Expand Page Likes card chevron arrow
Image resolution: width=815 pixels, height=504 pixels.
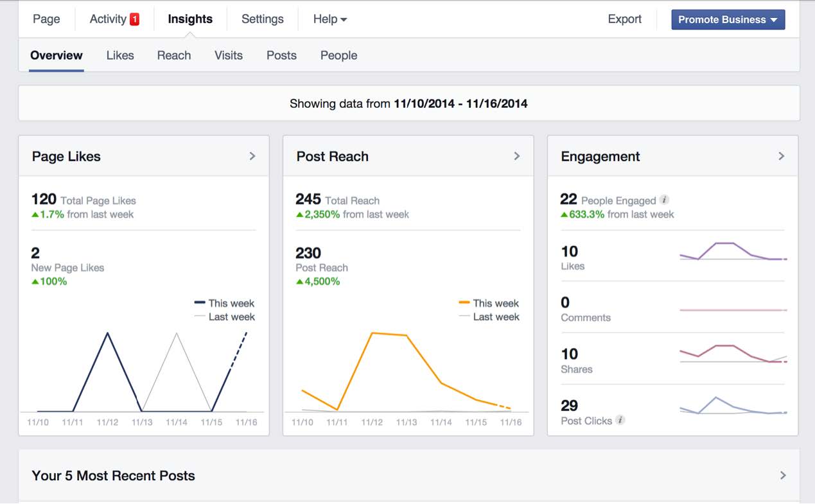click(x=252, y=156)
